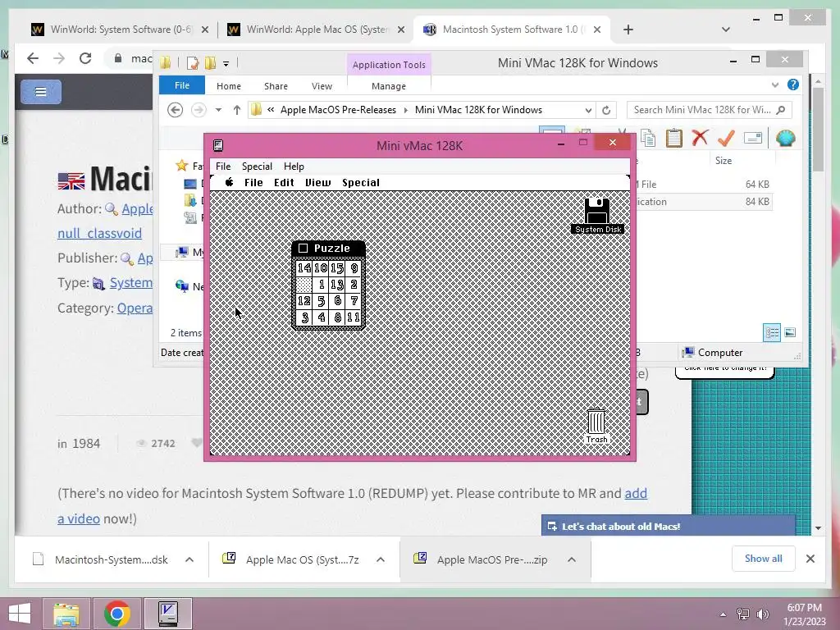This screenshot has width=840, height=630.
Task: Click the Paste clipboard icon in Explorer toolbar
Action: tap(674, 138)
